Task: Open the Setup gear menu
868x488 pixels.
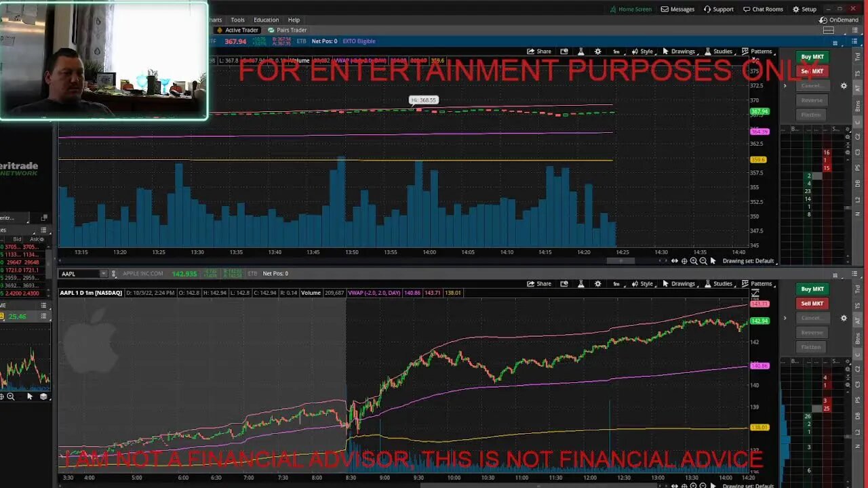Action: pos(805,9)
